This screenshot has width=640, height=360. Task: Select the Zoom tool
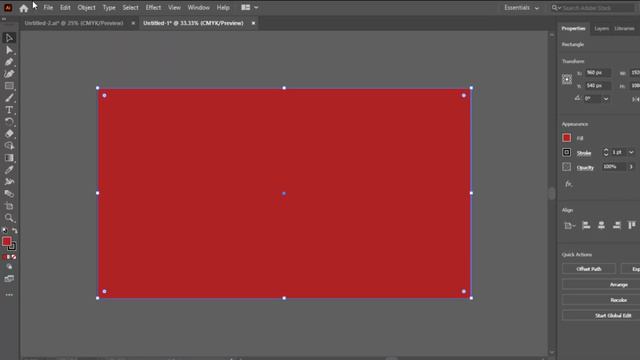(x=9, y=218)
